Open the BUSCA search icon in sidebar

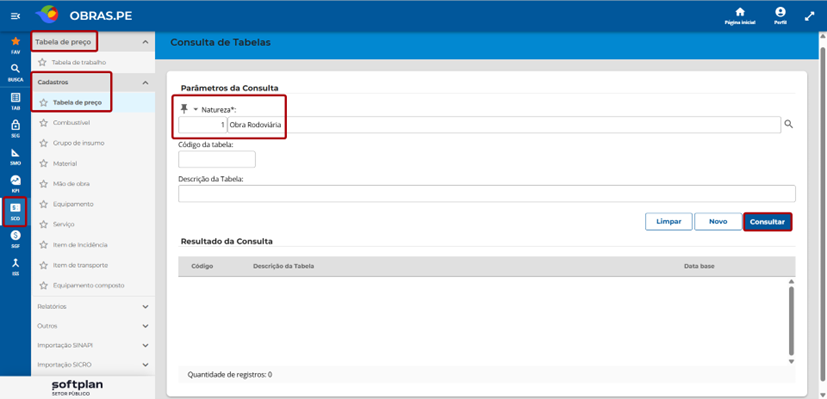[15, 69]
